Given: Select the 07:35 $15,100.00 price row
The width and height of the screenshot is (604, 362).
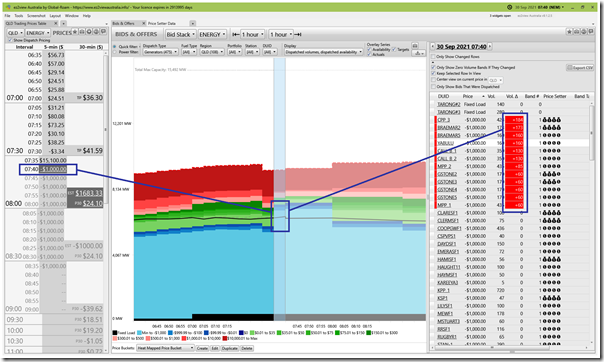Looking at the screenshot, I should 45,160.
